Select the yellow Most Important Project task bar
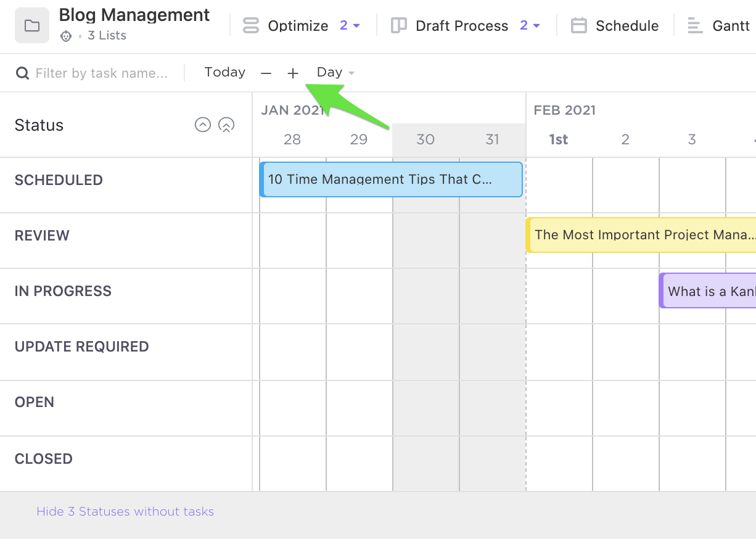Image resolution: width=756 pixels, height=539 pixels. pos(641,235)
